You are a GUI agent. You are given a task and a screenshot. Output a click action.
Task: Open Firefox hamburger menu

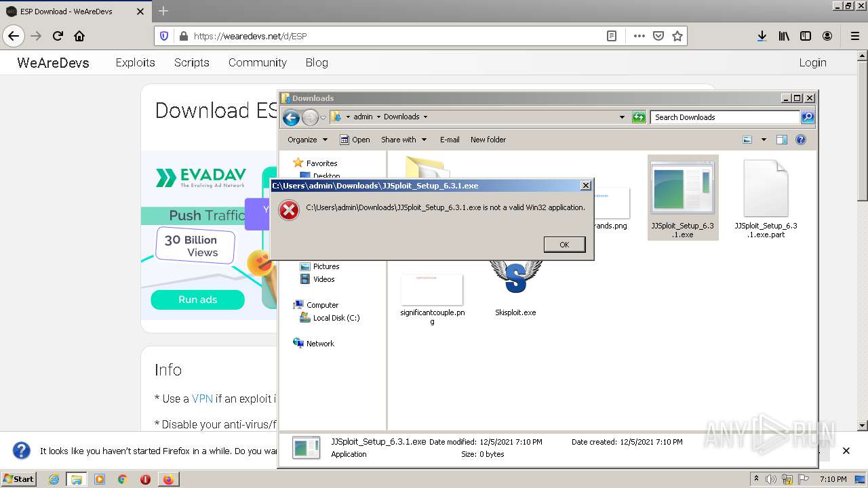854,36
